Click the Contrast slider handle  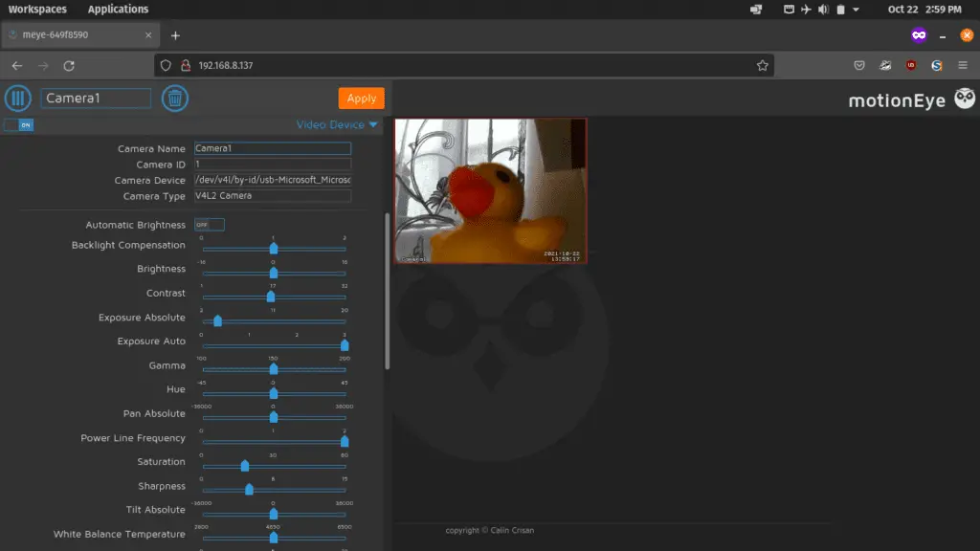coord(271,297)
